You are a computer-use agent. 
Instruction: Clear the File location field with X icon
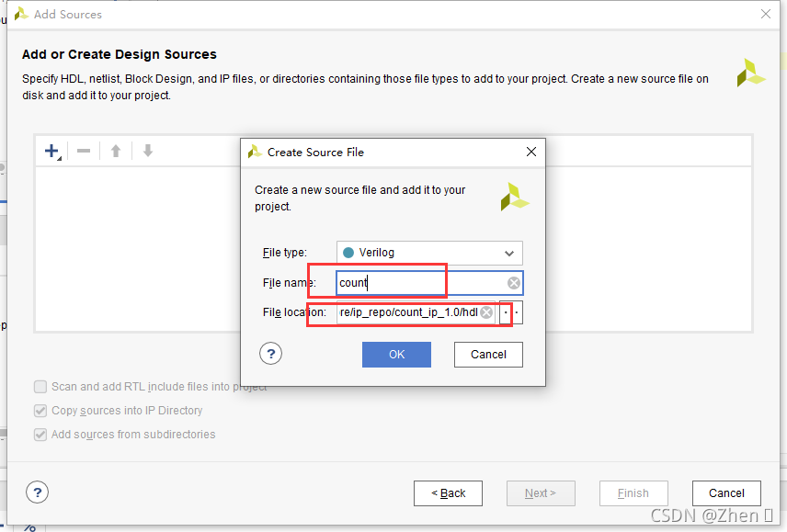pos(485,312)
